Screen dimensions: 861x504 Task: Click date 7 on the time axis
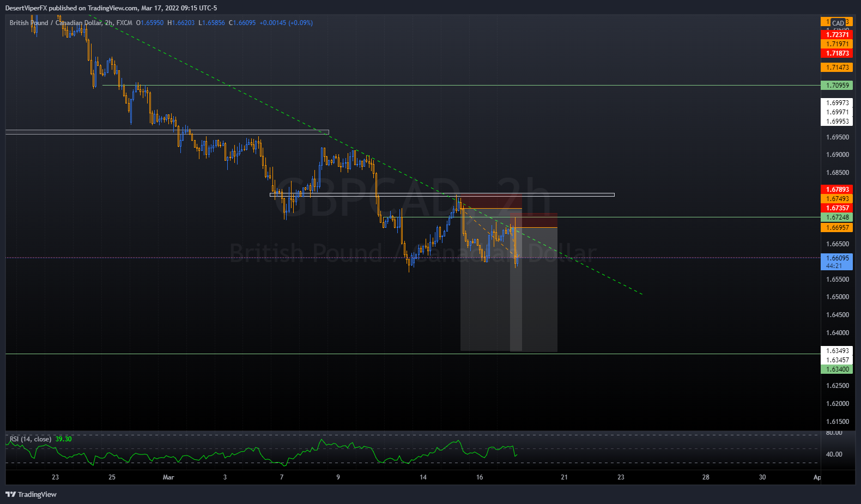(x=282, y=477)
